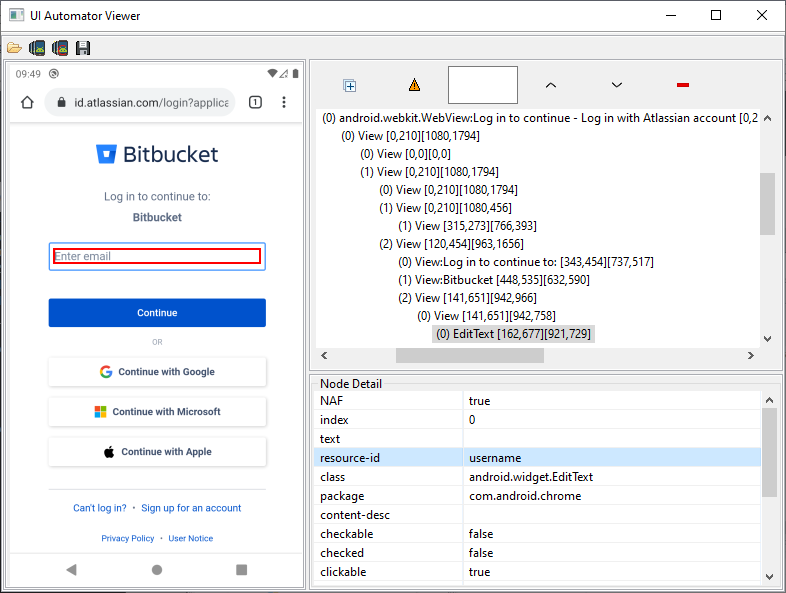The width and height of the screenshot is (786, 593).
Task: Click Continue with Google button
Action: click(x=157, y=371)
